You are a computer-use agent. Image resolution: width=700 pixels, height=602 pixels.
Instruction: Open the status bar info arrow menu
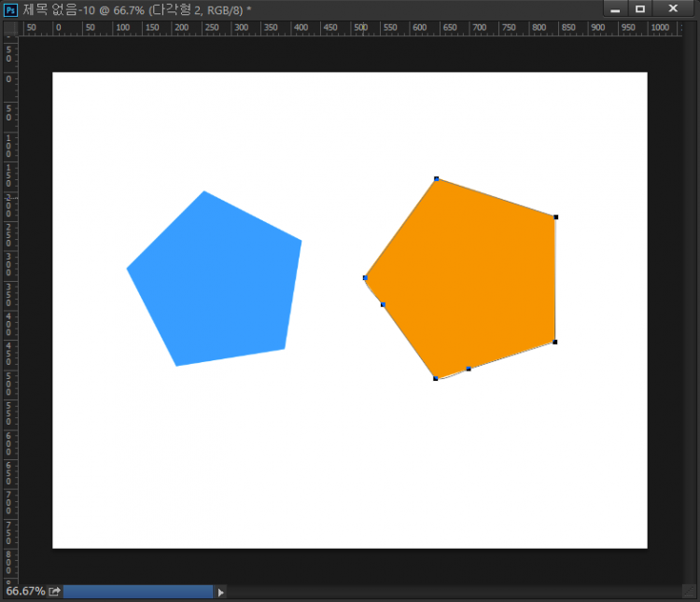pos(221,592)
